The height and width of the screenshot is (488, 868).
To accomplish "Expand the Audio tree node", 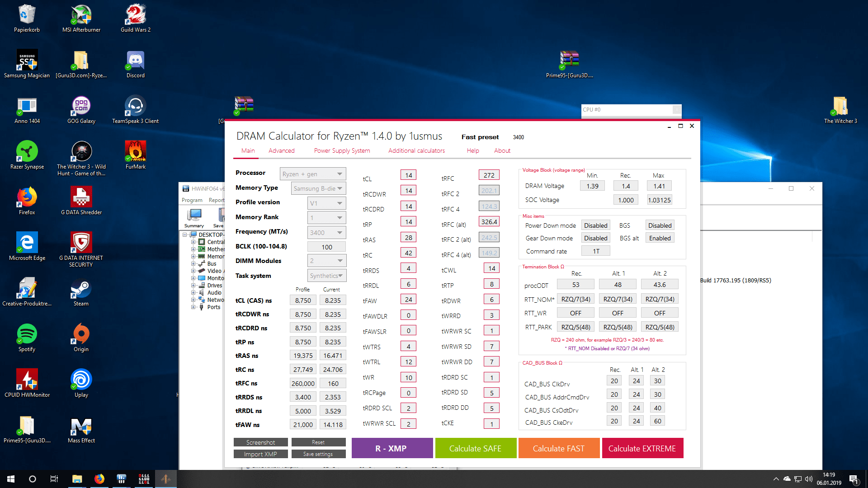I will [x=193, y=293].
